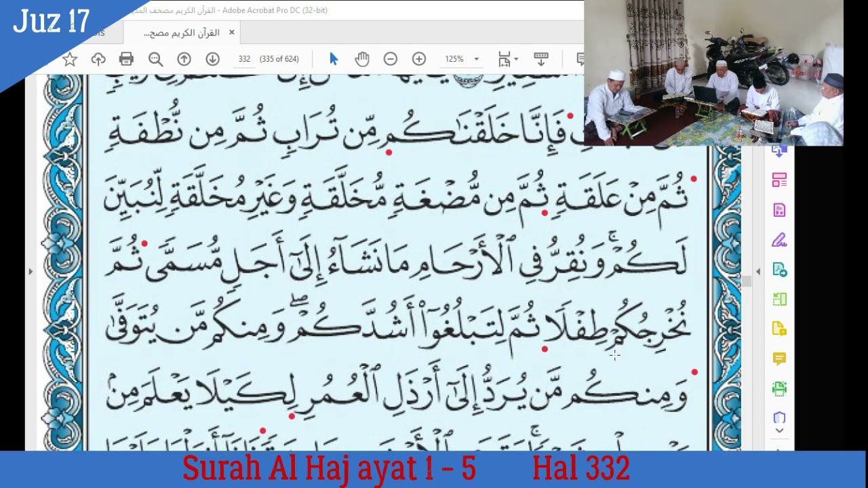Go to previous page with up arrow
The height and width of the screenshot is (488, 868).
[x=184, y=60]
